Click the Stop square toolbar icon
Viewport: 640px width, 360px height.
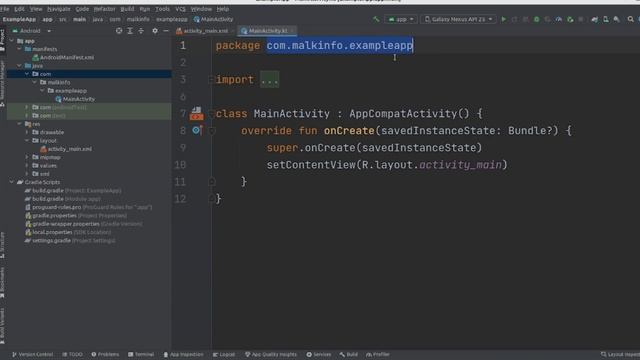point(580,19)
